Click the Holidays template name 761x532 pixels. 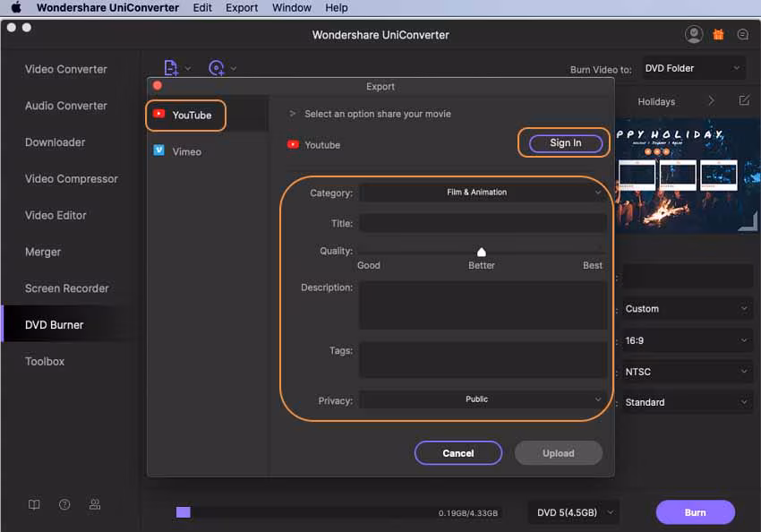(656, 101)
